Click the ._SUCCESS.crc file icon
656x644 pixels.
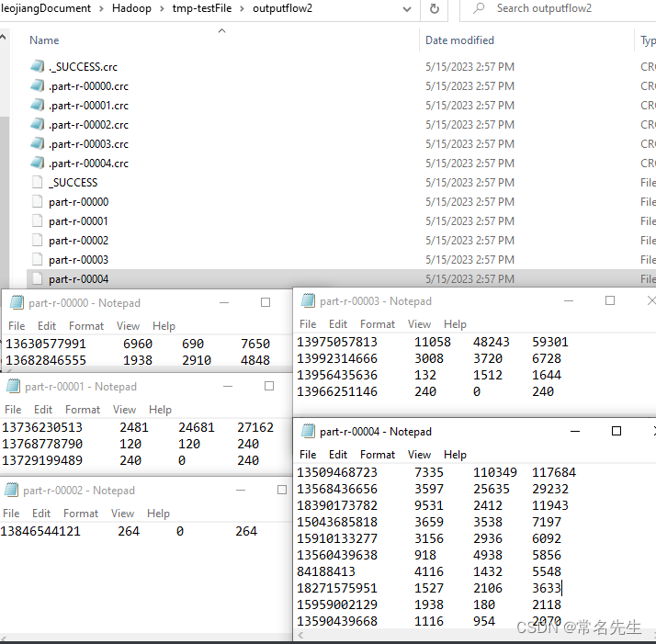coord(38,66)
